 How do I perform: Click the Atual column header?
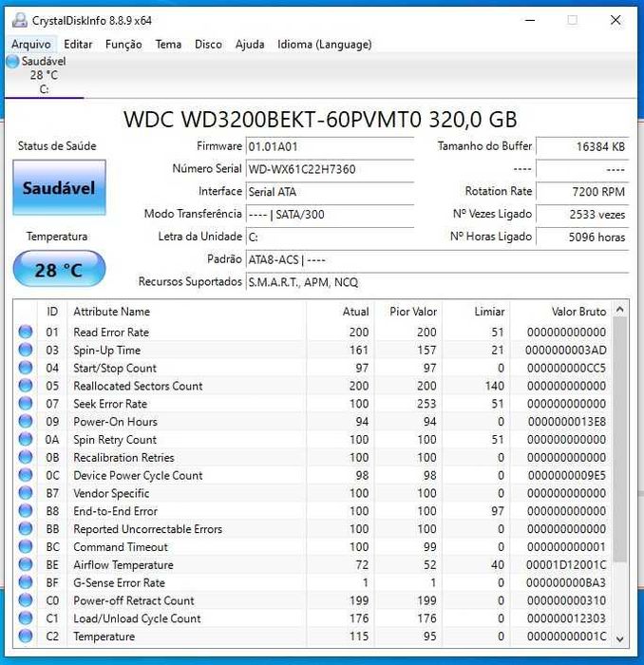pyautogui.click(x=340, y=312)
